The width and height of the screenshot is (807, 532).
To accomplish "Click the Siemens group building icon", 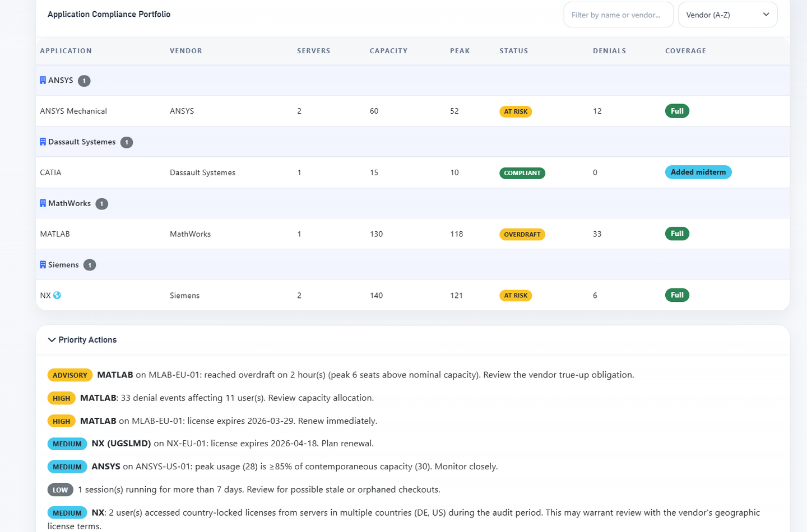I will point(43,264).
